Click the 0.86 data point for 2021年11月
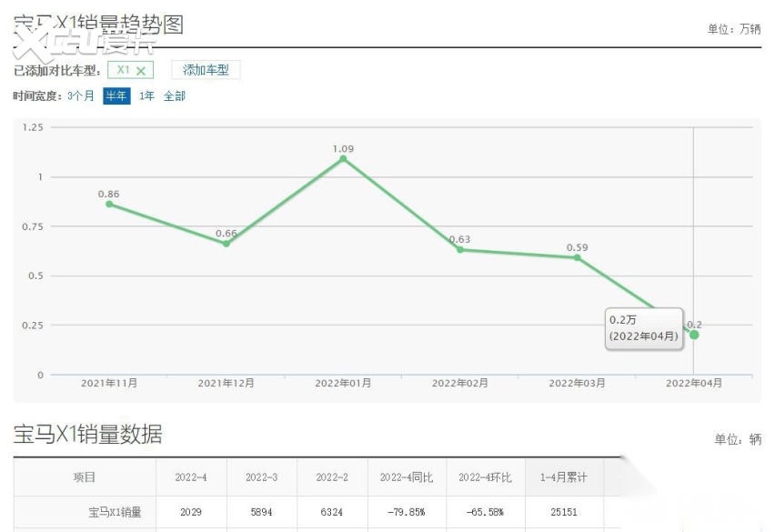 [x=109, y=204]
